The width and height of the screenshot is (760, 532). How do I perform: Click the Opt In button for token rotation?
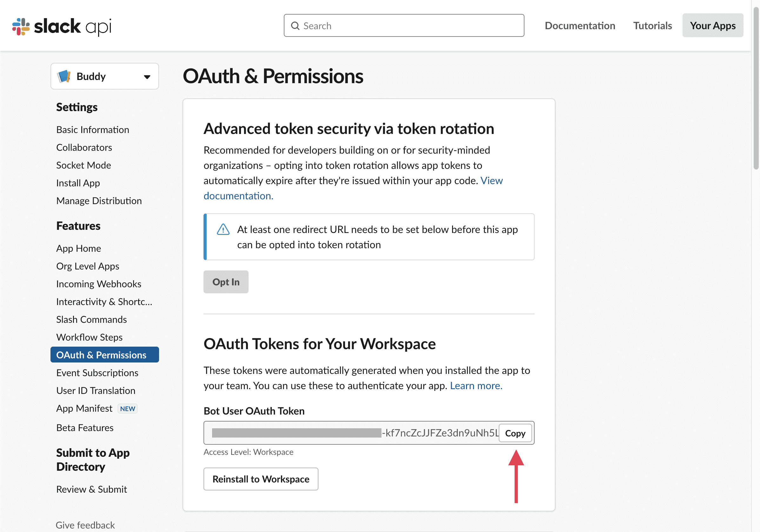tap(226, 282)
